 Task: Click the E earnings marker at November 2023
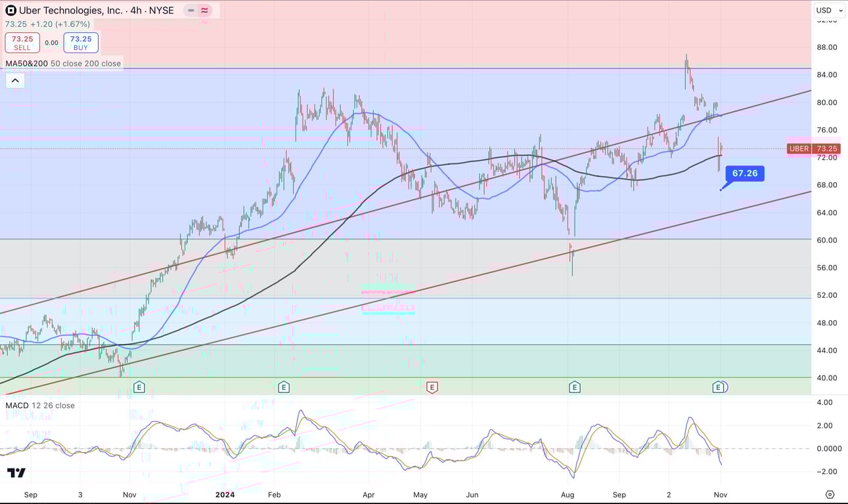pyautogui.click(x=139, y=387)
